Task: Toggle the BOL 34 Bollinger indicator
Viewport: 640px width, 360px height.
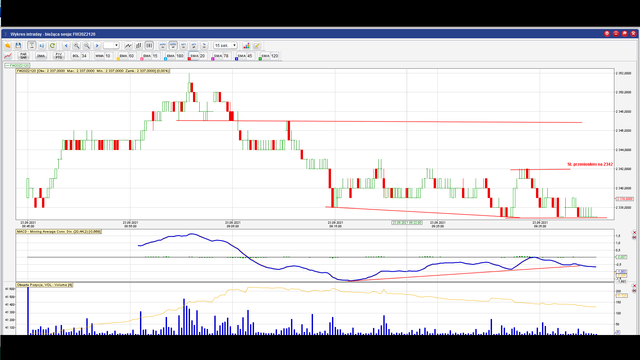Action: point(80,56)
